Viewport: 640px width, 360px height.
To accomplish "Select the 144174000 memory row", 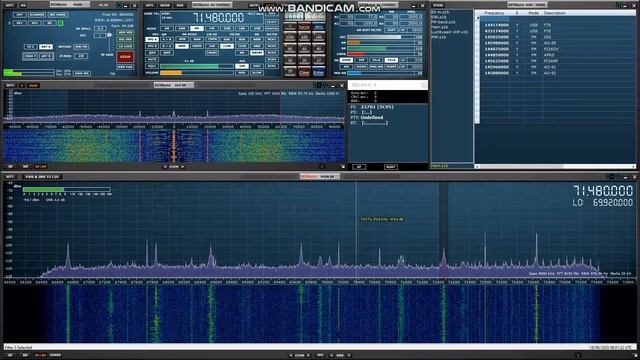I will pos(558,25).
